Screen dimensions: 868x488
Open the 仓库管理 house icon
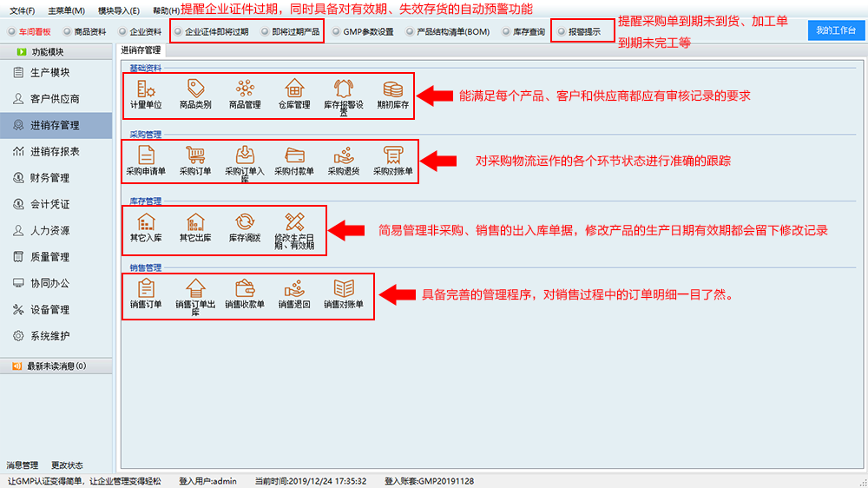click(x=294, y=89)
